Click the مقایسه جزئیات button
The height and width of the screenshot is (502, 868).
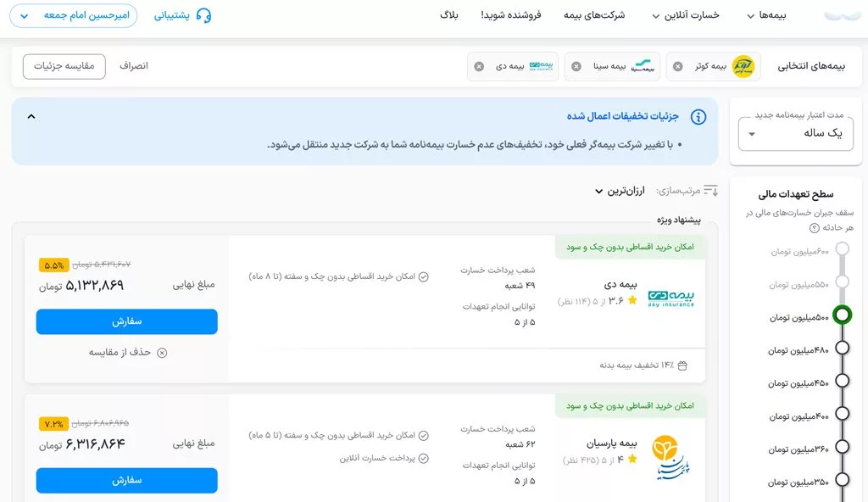[x=65, y=66]
